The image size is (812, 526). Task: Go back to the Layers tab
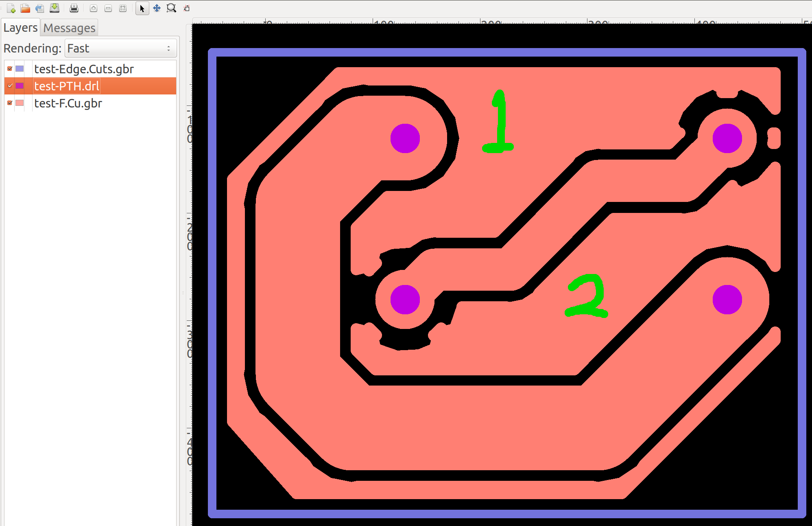tap(20, 27)
